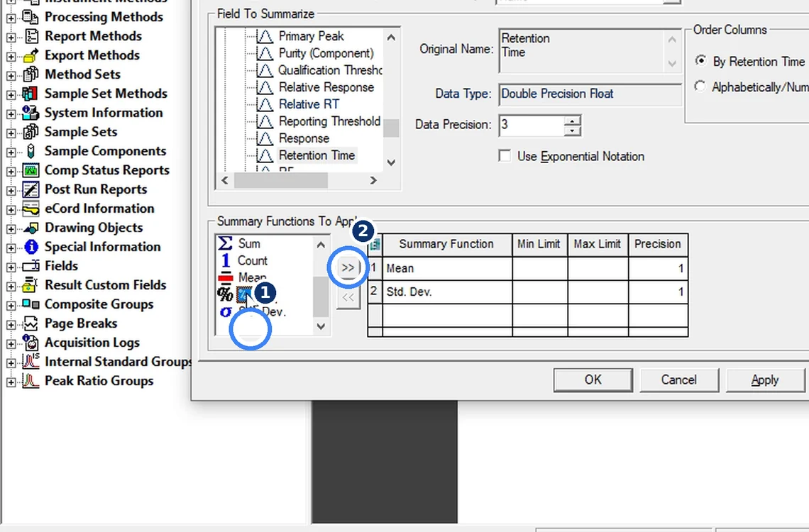Viewport: 809px width, 532px height.
Task: Select Purity (Component) field
Action: [x=326, y=53]
